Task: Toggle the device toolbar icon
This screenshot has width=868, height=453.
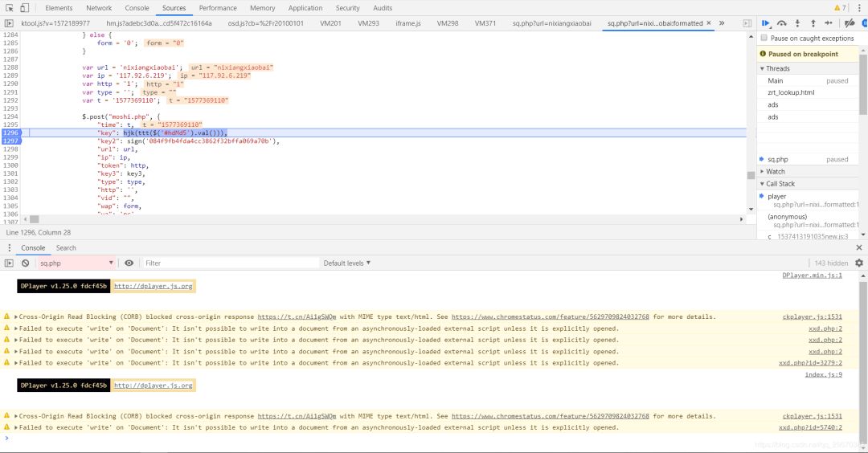Action: [x=25, y=8]
